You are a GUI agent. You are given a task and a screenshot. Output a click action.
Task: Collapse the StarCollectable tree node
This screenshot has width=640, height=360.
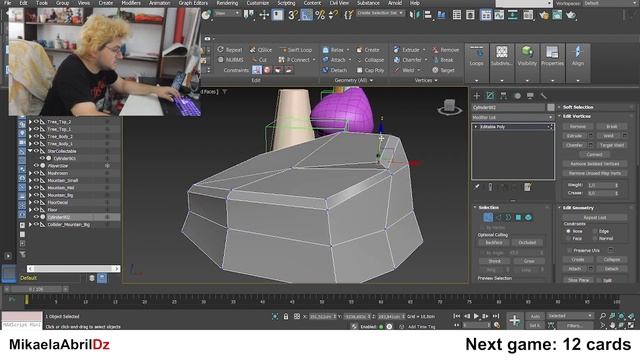(x=30, y=151)
